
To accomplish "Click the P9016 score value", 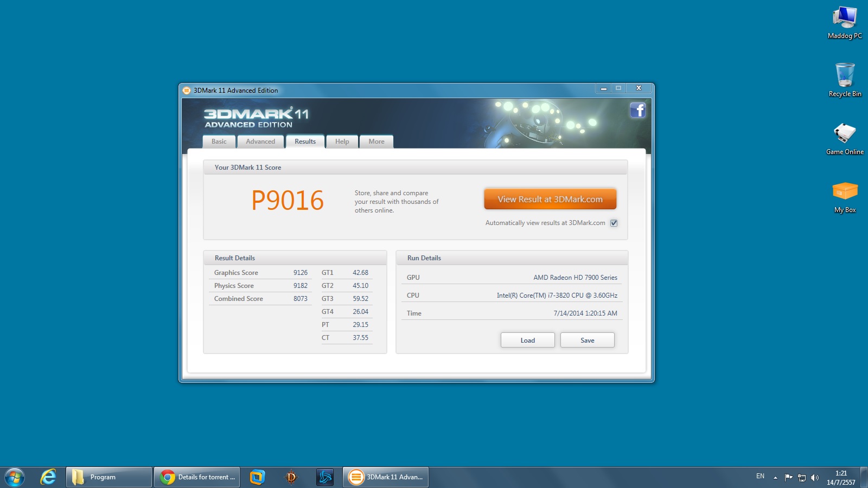I will click(x=288, y=201).
